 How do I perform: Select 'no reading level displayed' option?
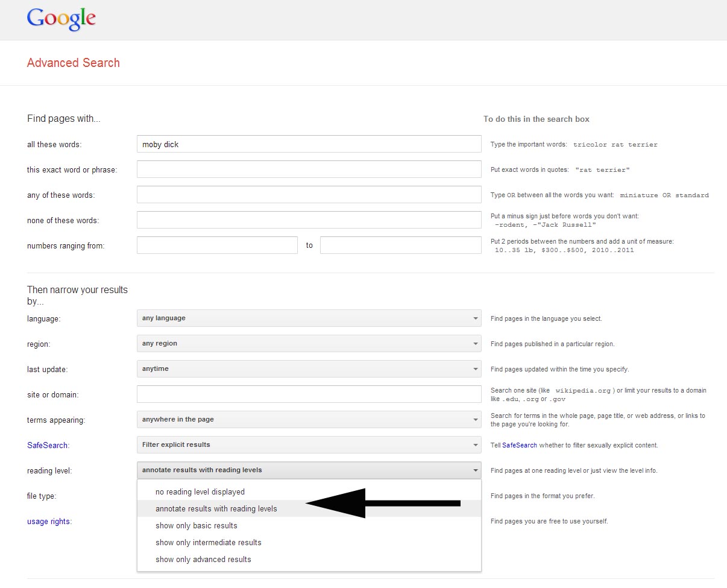tap(200, 492)
